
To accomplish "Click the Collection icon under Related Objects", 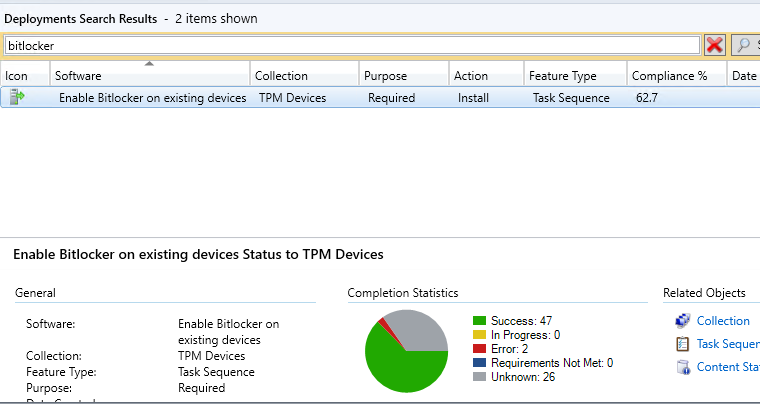I will (683, 321).
